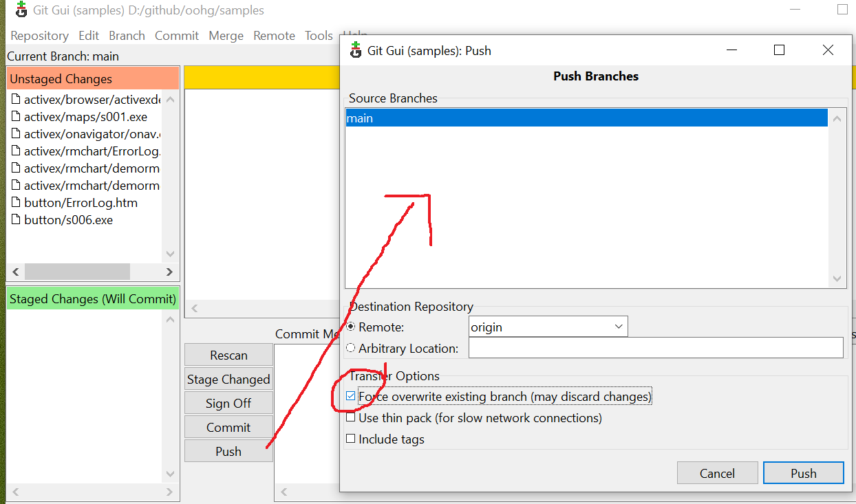856x504 pixels.
Task: Click the file icon beside activex/rmchart/ErrorLog
Action: (17, 151)
